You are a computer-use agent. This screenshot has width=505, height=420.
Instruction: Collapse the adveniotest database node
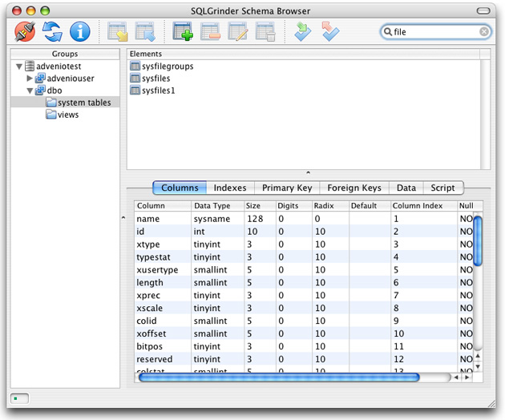tap(19, 67)
